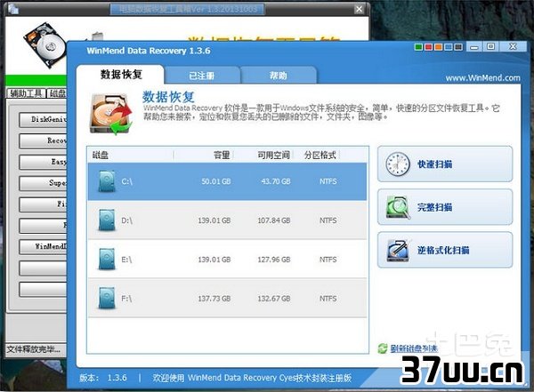Image resolution: width=534 pixels, height=392 pixels.
Task: Click the data recovery hard disk logo
Action: pyautogui.click(x=111, y=115)
